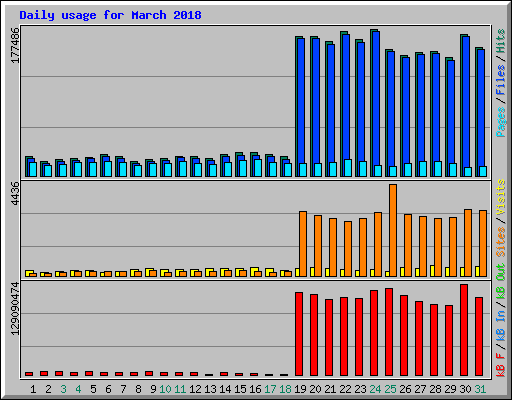Click the orange sites bar for day 19
The height and width of the screenshot is (400, 512).
(303, 244)
